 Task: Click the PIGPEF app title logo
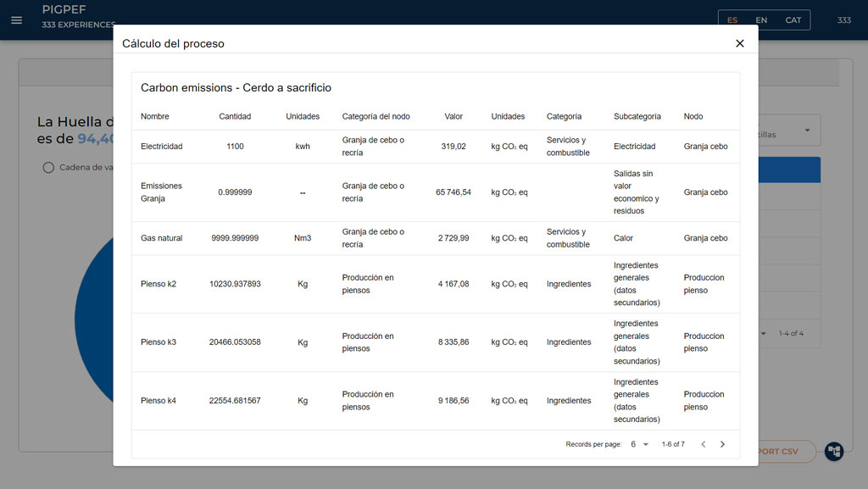tap(64, 9)
